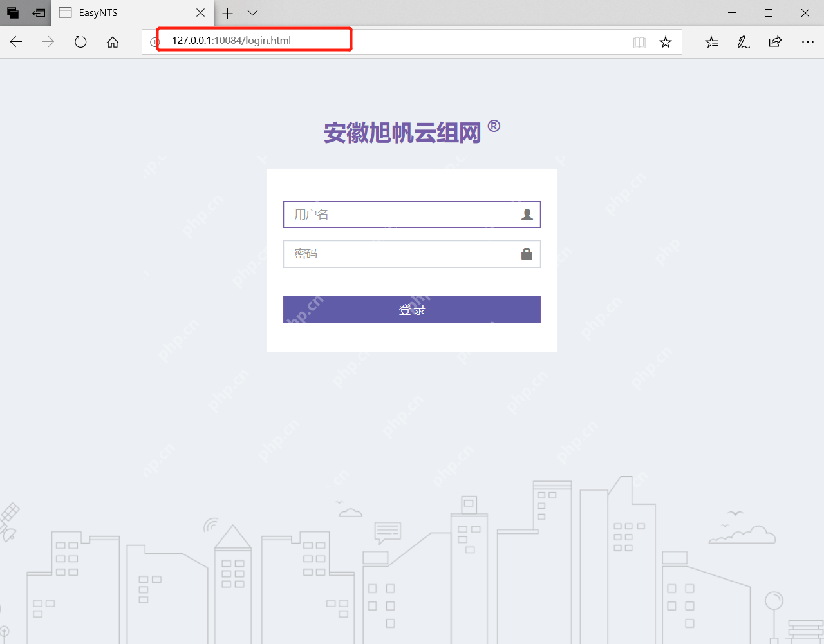
Task: Open the Favorites hub
Action: (711, 41)
